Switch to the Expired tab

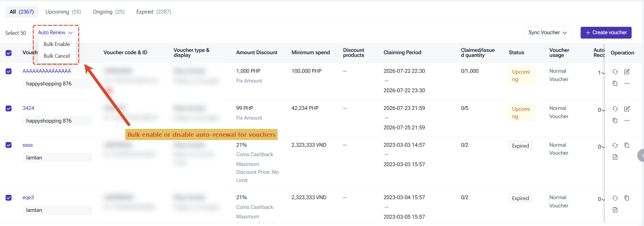coord(154,12)
